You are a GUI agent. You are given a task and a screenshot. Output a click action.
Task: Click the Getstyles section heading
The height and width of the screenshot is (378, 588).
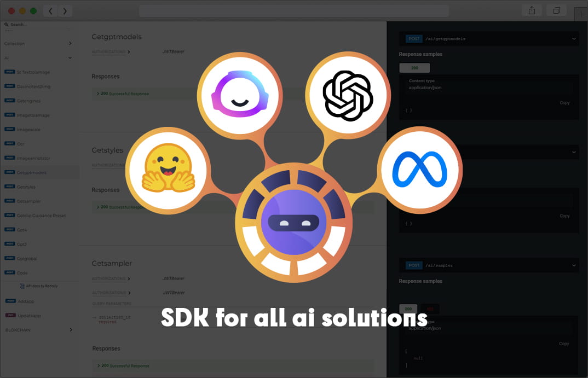pos(107,150)
